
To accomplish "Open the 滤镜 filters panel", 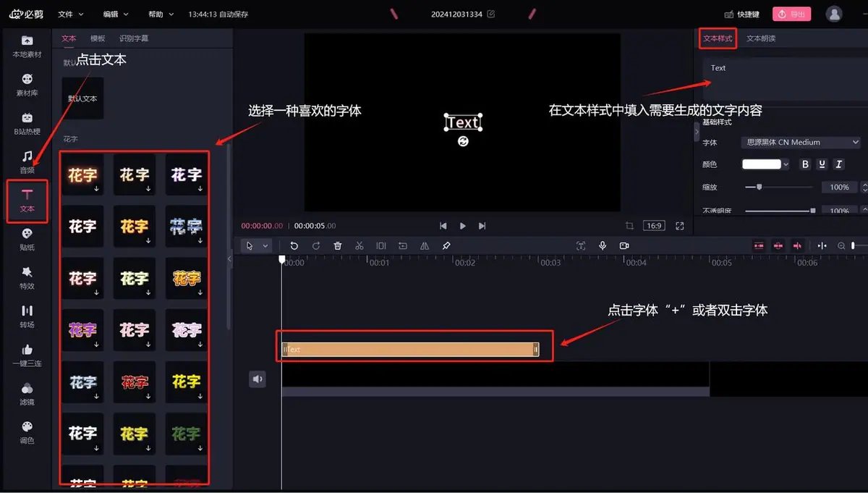I will [27, 394].
